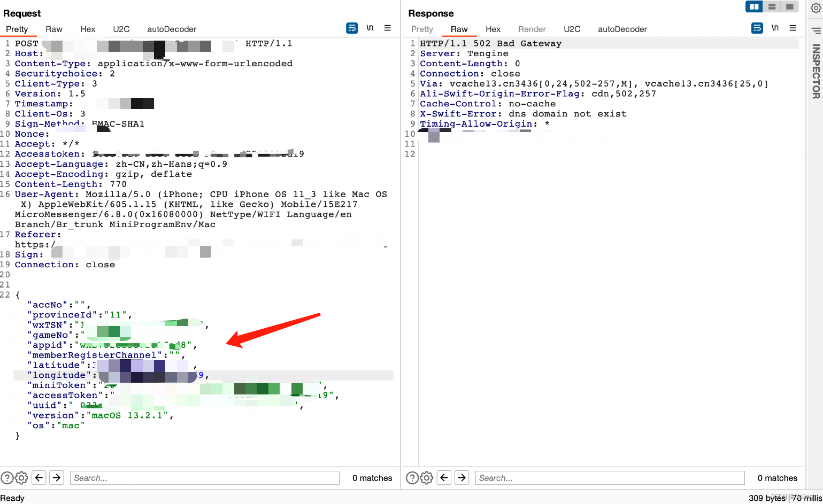The image size is (823, 504).
Task: Click the Via: vcache13 response header
Action: click(x=594, y=84)
